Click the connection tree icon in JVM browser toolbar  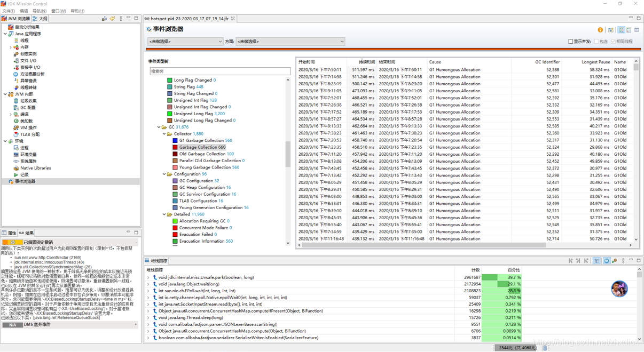tap(104, 19)
